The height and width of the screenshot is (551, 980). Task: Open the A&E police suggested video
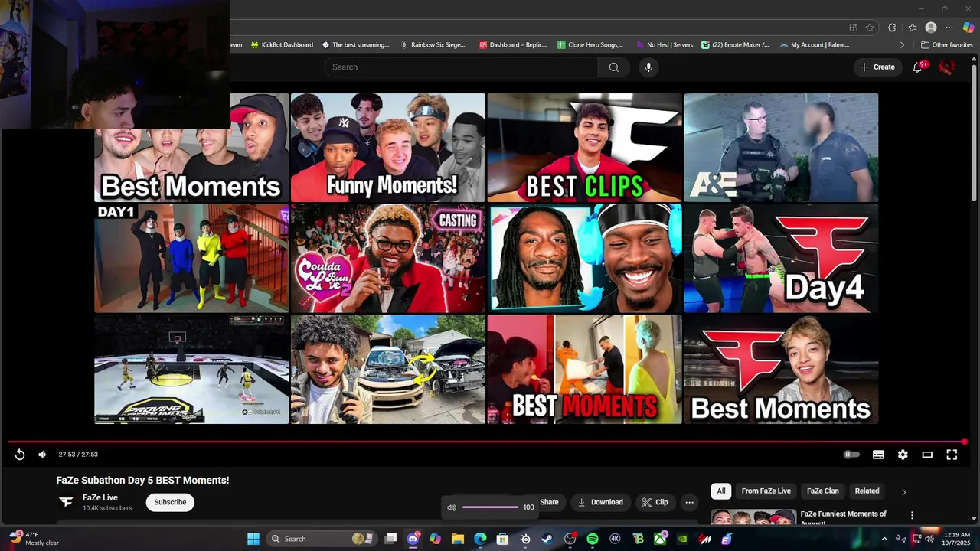pyautogui.click(x=781, y=148)
